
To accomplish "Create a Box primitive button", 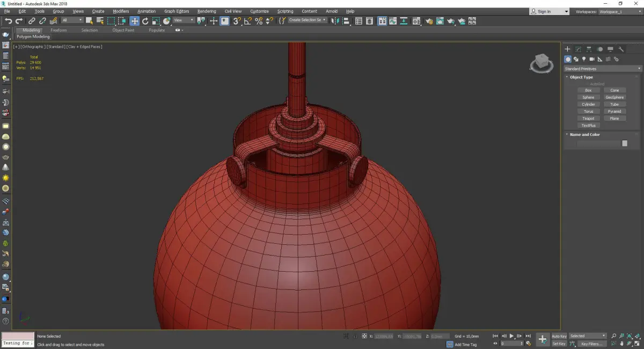I will click(588, 90).
